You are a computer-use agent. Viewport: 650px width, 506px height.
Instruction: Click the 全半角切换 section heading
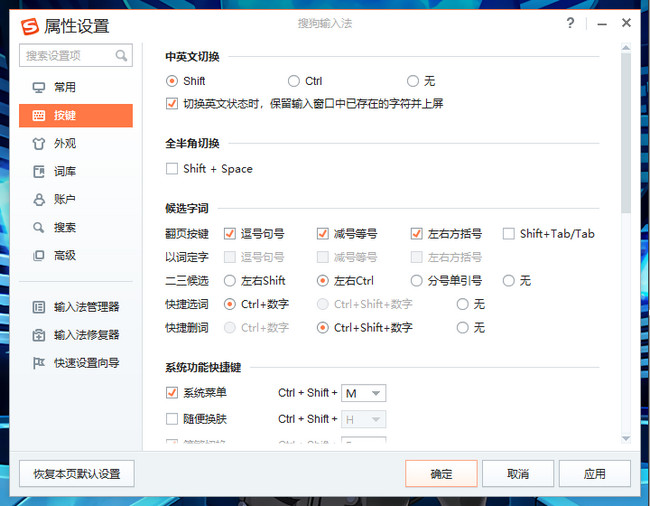[x=192, y=144]
